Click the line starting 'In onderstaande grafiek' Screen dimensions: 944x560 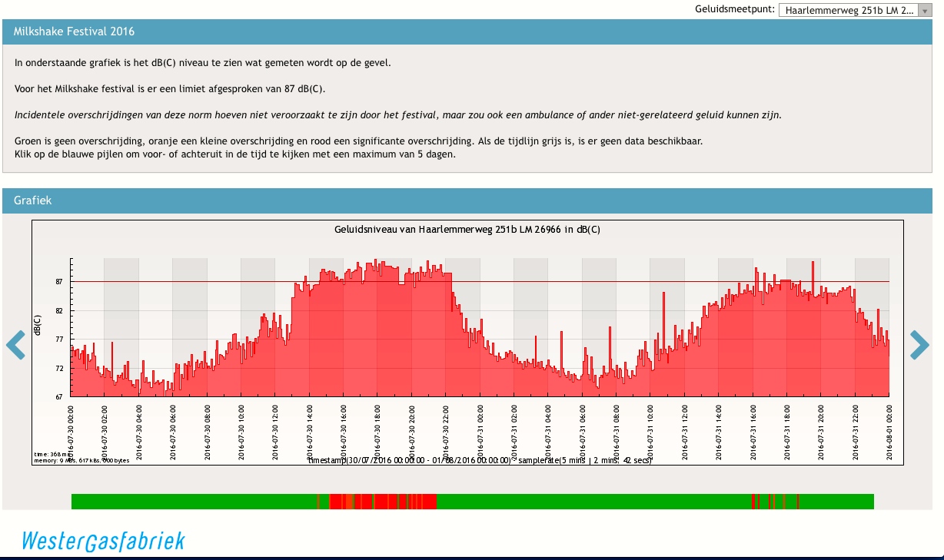[203, 62]
